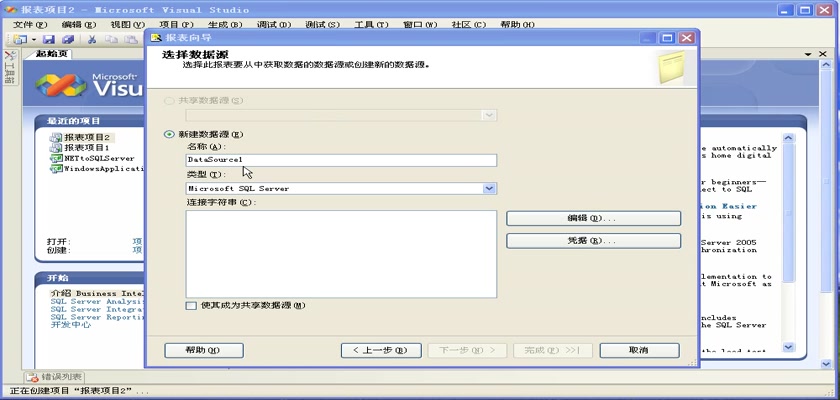
Task: Click the 报表项目1 project icon
Action: (56, 148)
